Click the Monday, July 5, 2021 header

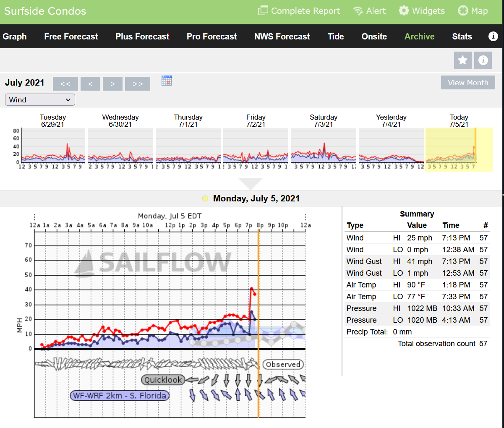(256, 198)
